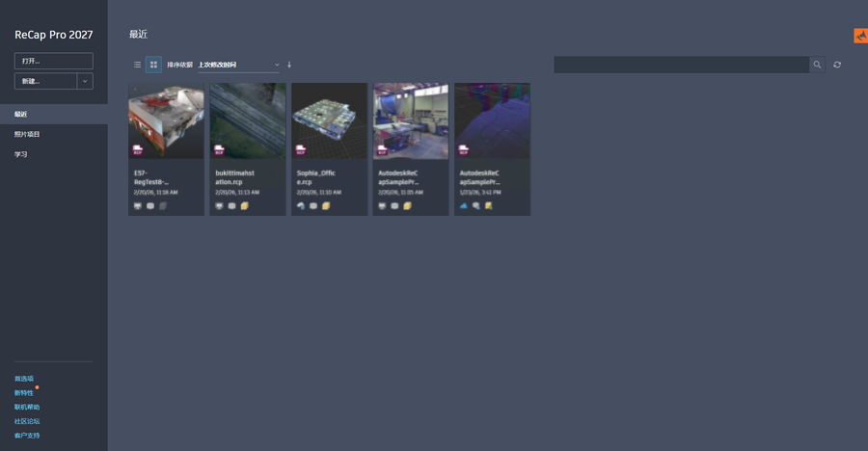868x451 pixels.
Task: Open the 新特性 what's new link
Action: 24,393
